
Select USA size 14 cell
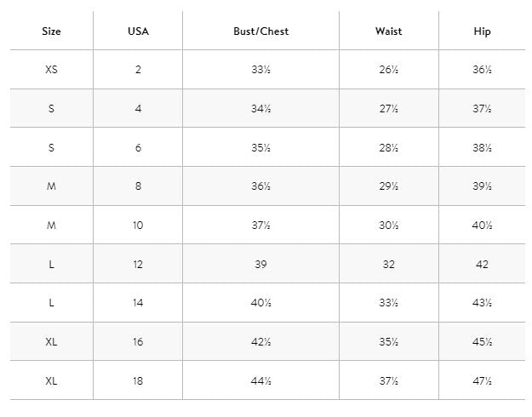click(x=138, y=303)
